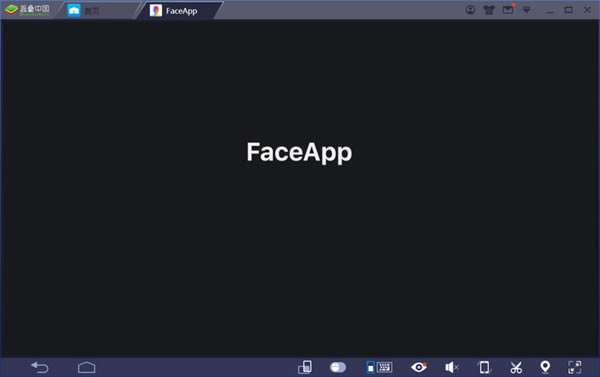Expand the title bar dropdown arrow menu

[x=527, y=10]
